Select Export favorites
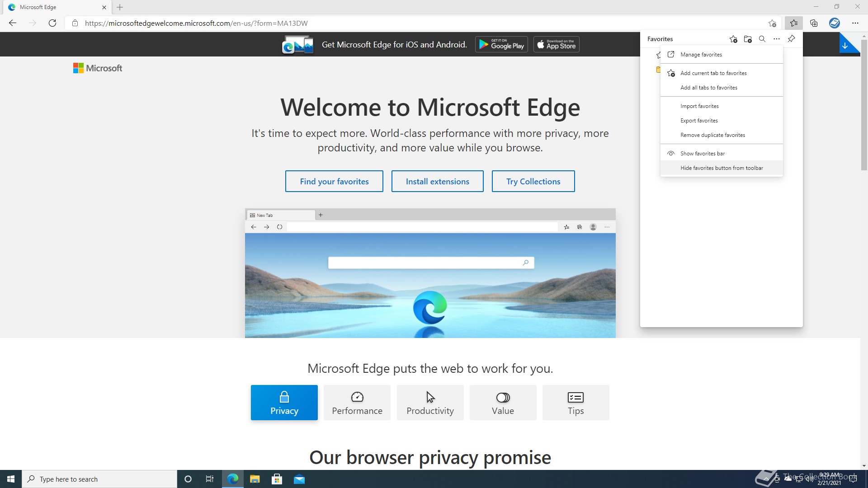Screen dimensions: 868x488 click(722, 121)
